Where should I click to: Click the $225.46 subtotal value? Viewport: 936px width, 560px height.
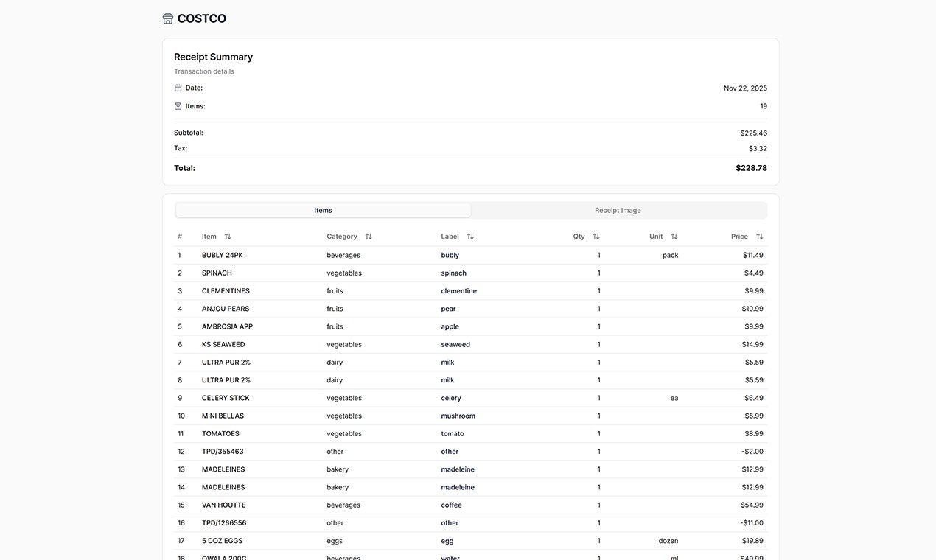click(x=753, y=133)
